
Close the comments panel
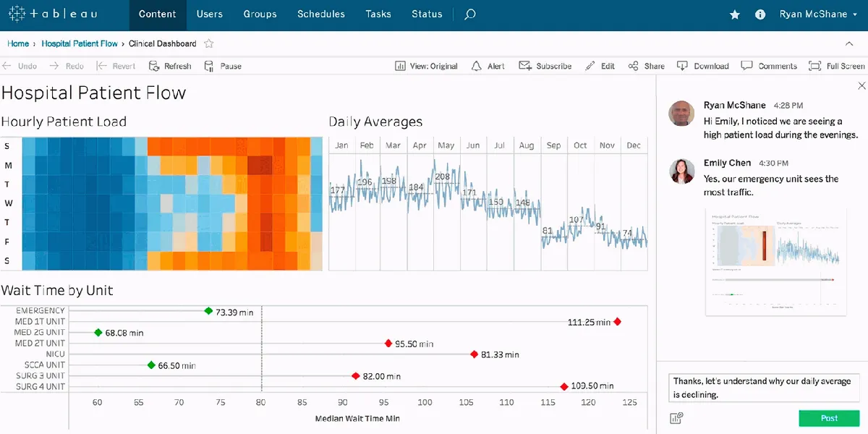861,85
